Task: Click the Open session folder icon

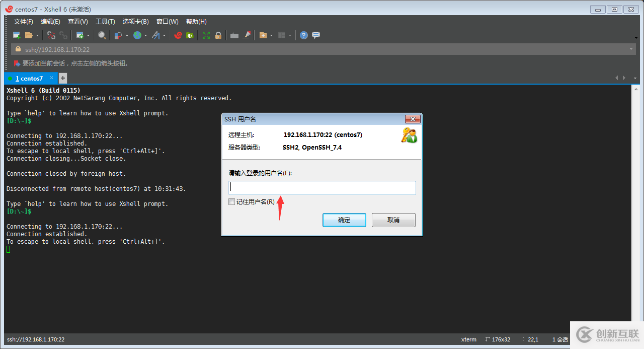Action: (29, 35)
